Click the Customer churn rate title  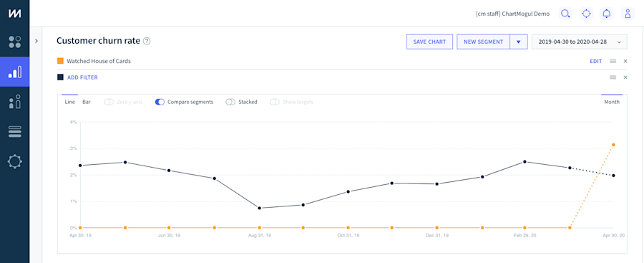[x=98, y=41]
